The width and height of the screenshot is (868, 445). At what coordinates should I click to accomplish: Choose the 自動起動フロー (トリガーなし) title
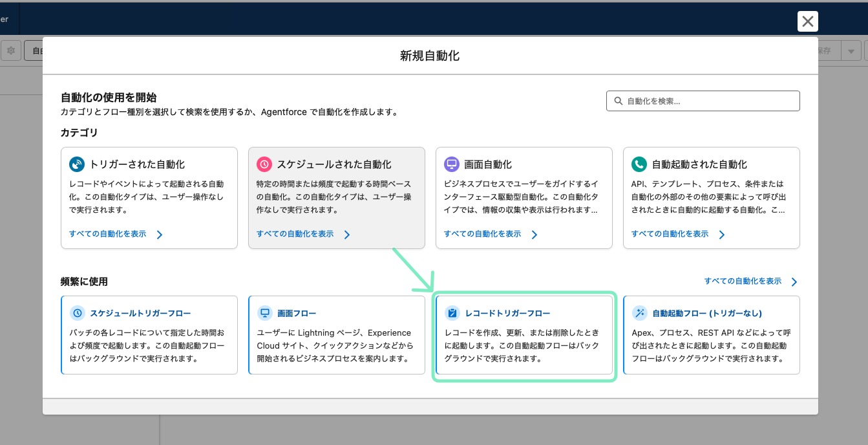click(x=707, y=313)
